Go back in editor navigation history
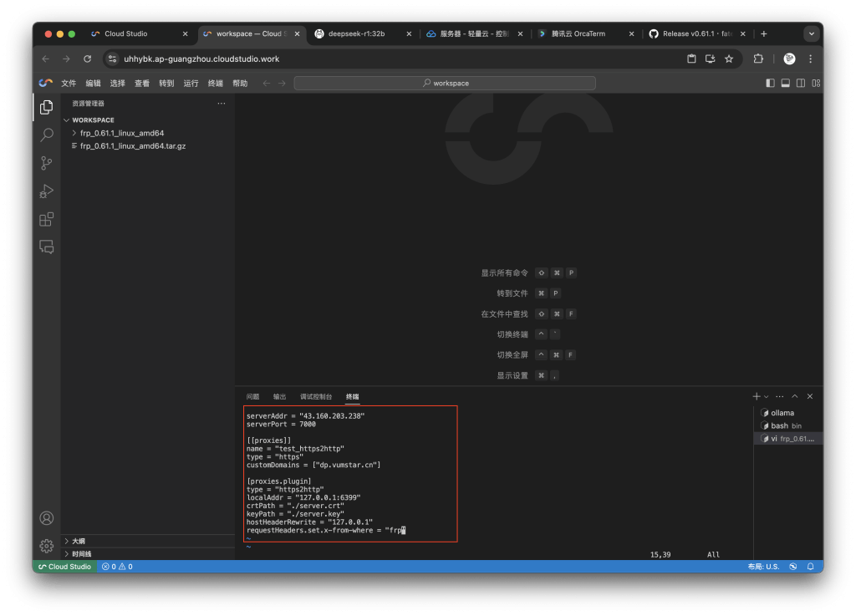 [267, 83]
